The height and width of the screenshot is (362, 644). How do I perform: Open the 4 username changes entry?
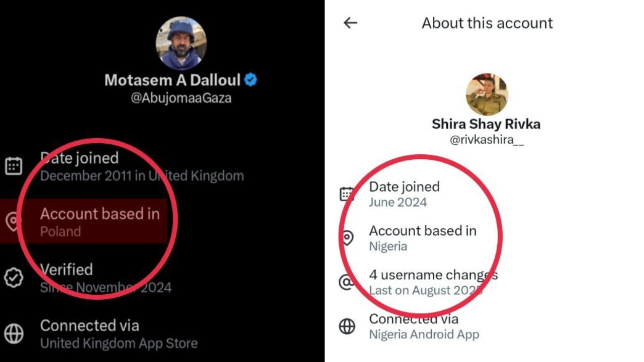coord(432,282)
